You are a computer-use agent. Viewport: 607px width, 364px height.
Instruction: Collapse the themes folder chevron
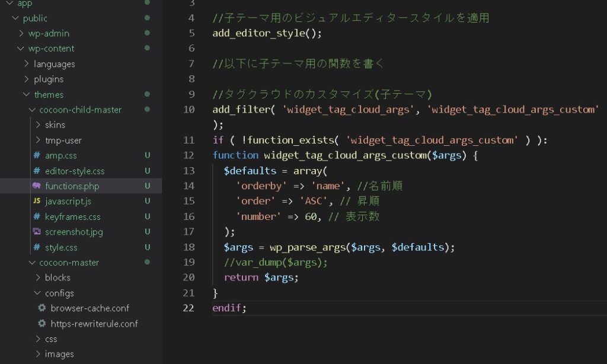tap(27, 94)
